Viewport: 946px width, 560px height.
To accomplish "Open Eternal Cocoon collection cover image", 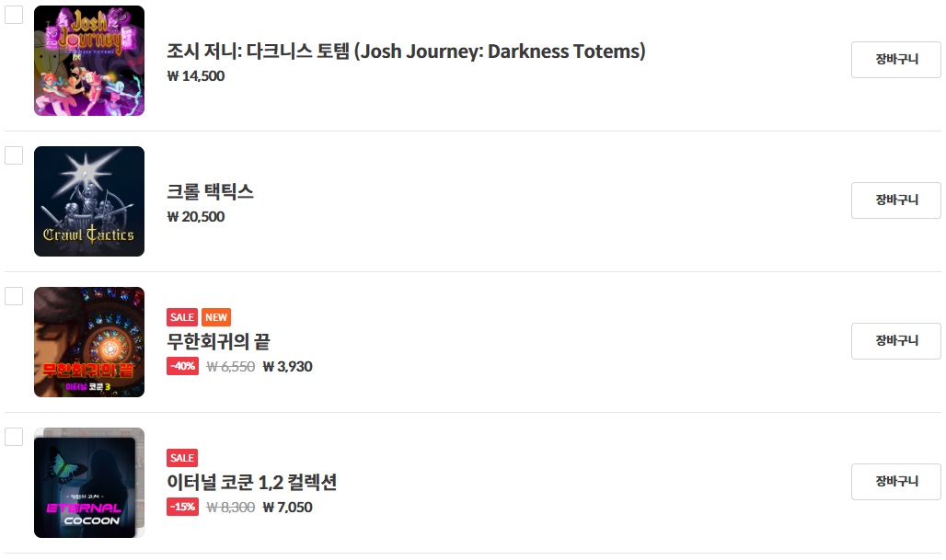I will point(89,483).
